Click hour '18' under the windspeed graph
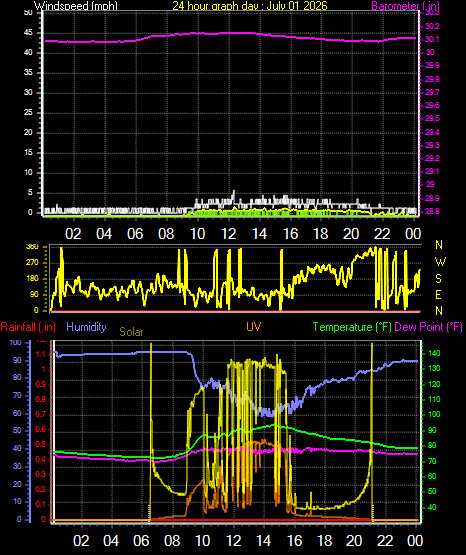This screenshot has height=555, width=466. point(321,234)
